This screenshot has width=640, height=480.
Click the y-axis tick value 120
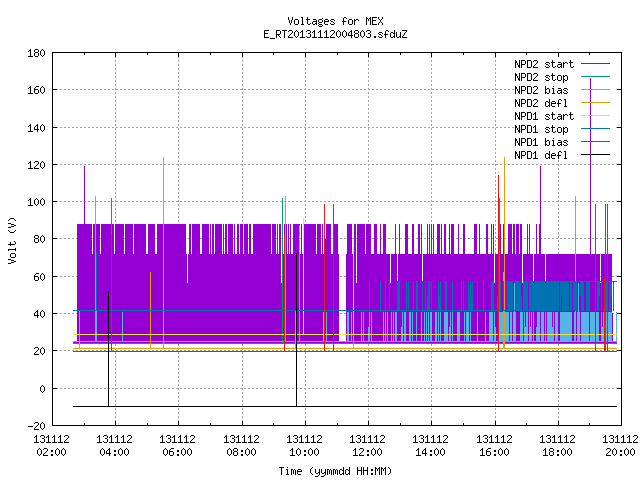[36, 165]
